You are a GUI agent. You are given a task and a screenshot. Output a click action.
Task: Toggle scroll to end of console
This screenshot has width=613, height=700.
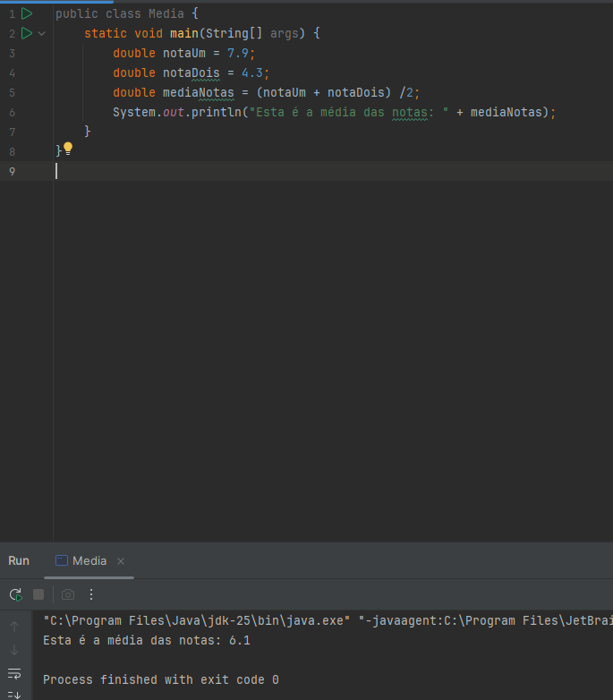tap(14, 694)
